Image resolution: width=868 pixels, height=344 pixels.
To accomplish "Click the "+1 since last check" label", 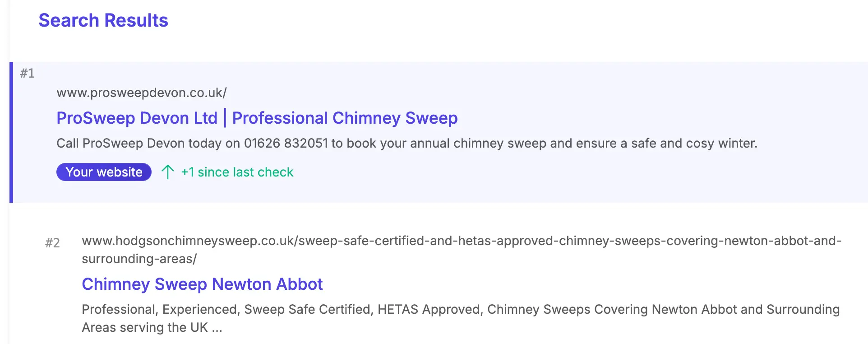I will tap(237, 172).
